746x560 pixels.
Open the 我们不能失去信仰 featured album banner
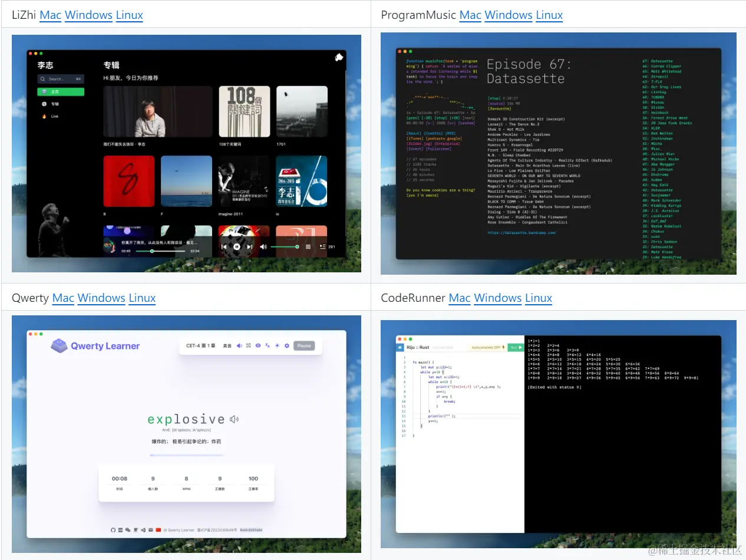click(158, 112)
